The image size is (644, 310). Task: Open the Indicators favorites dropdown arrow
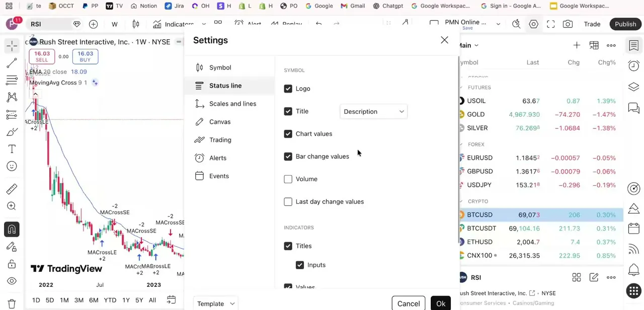click(204, 24)
